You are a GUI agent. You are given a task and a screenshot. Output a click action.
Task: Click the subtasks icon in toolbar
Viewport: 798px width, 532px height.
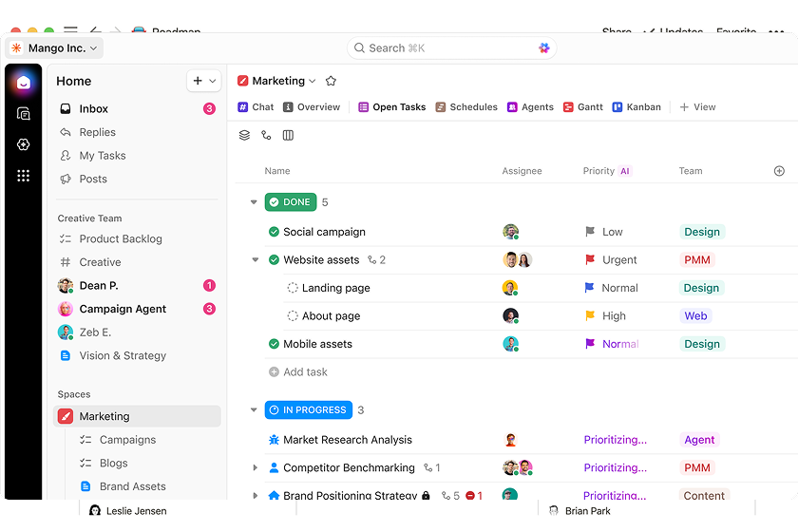tap(266, 136)
